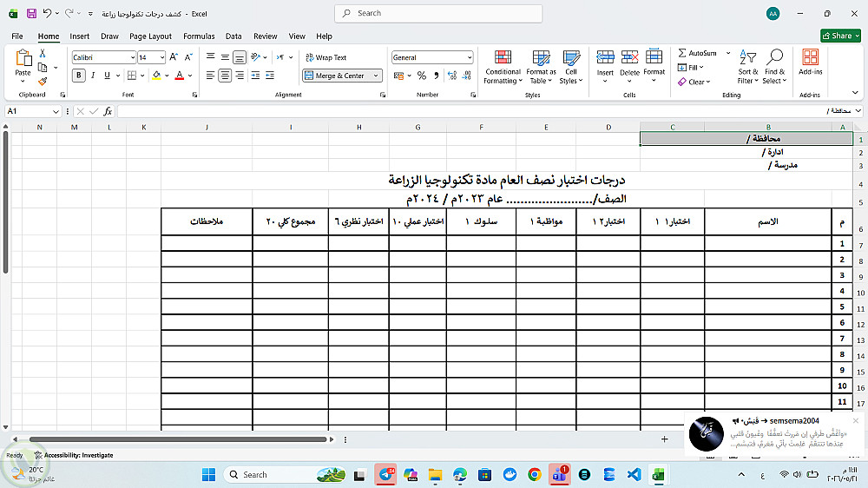Open the General number format dropdown
The height and width of the screenshot is (488, 868).
pyautogui.click(x=470, y=57)
